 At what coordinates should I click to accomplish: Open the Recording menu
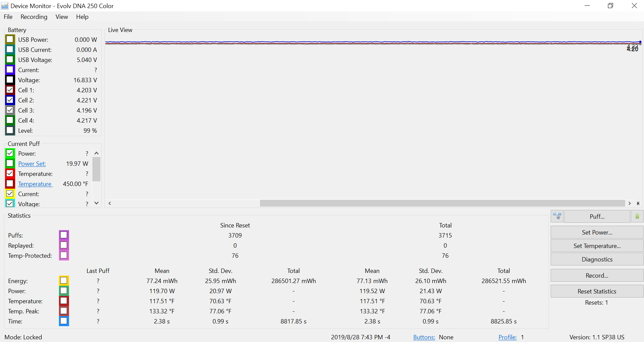[34, 17]
